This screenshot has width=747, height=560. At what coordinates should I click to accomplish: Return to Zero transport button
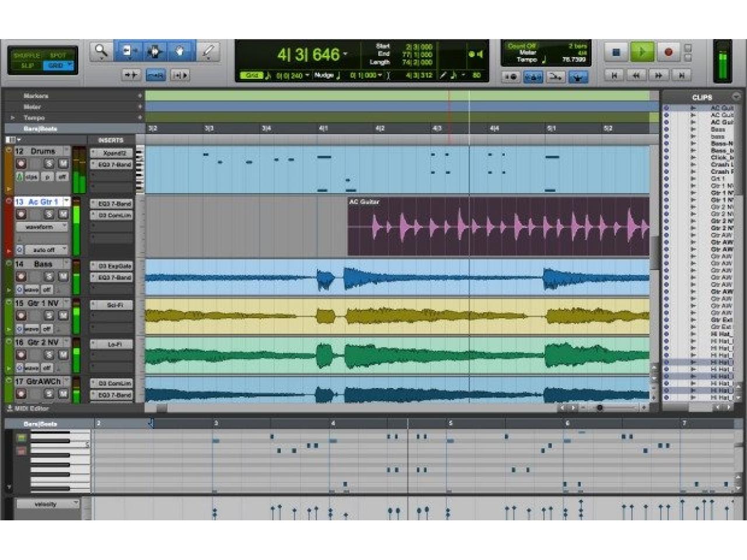pyautogui.click(x=614, y=75)
